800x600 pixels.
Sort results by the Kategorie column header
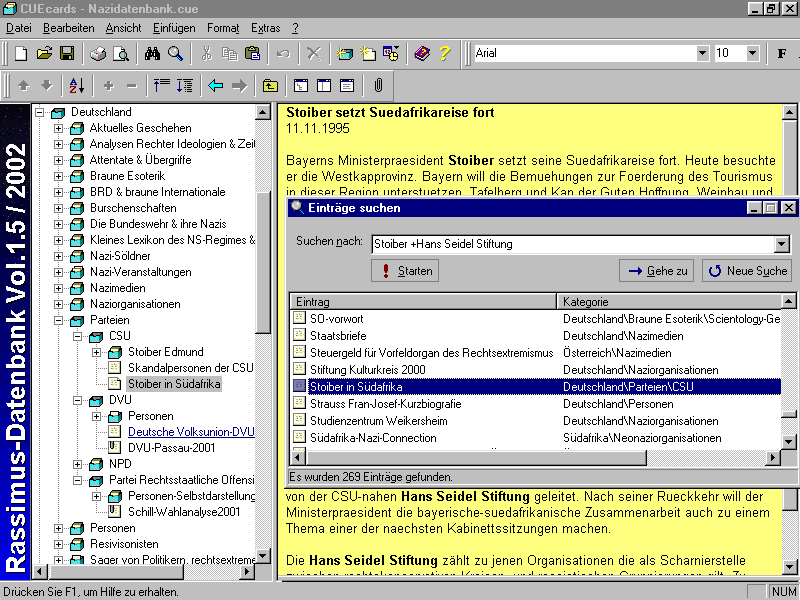[x=669, y=302]
